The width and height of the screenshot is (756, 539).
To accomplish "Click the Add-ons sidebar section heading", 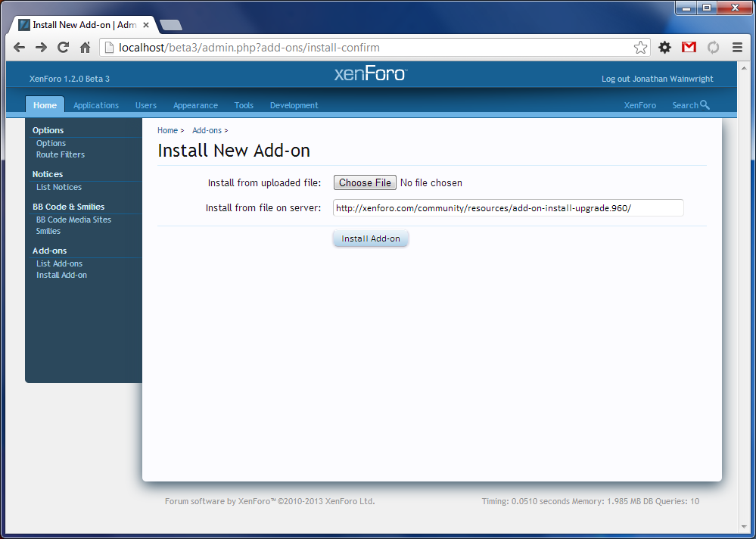I will (x=50, y=251).
